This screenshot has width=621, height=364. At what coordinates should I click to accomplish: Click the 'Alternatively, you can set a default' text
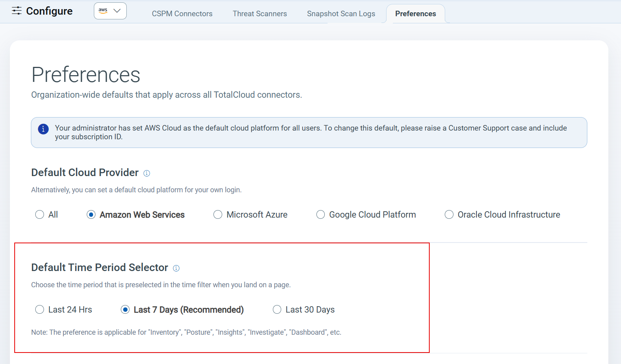point(136,190)
